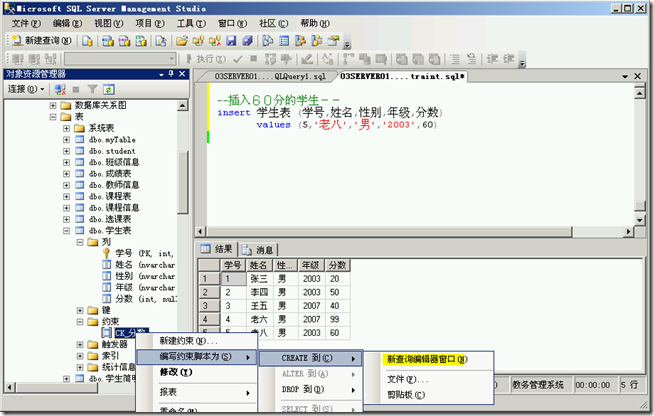Choose 新查询编辑器窗口
This screenshot has width=654, height=416.
[x=428, y=359]
